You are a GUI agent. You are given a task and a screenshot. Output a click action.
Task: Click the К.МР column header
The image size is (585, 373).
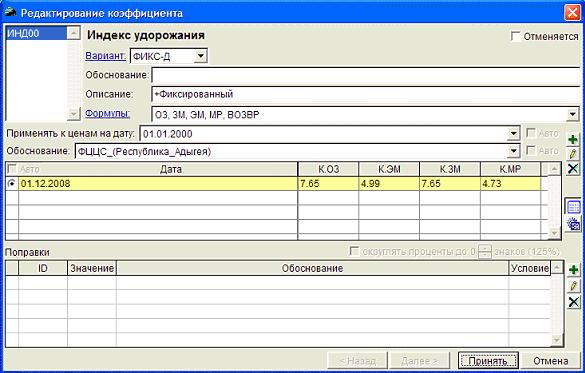pyautogui.click(x=510, y=169)
